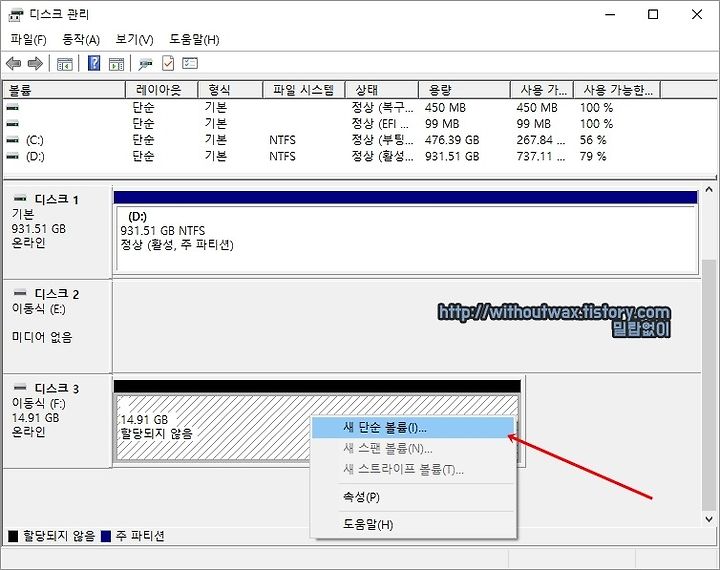Select the 디스크 3 이동식 (F:) label panel
Viewport: 720px width, 570px height.
[57, 421]
